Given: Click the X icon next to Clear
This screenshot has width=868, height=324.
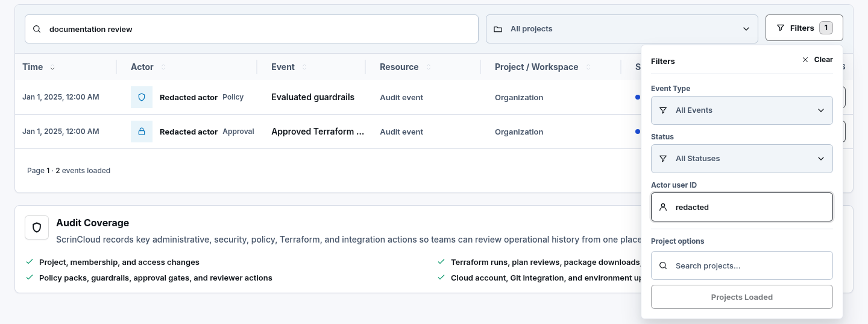Looking at the screenshot, I should tap(805, 60).
